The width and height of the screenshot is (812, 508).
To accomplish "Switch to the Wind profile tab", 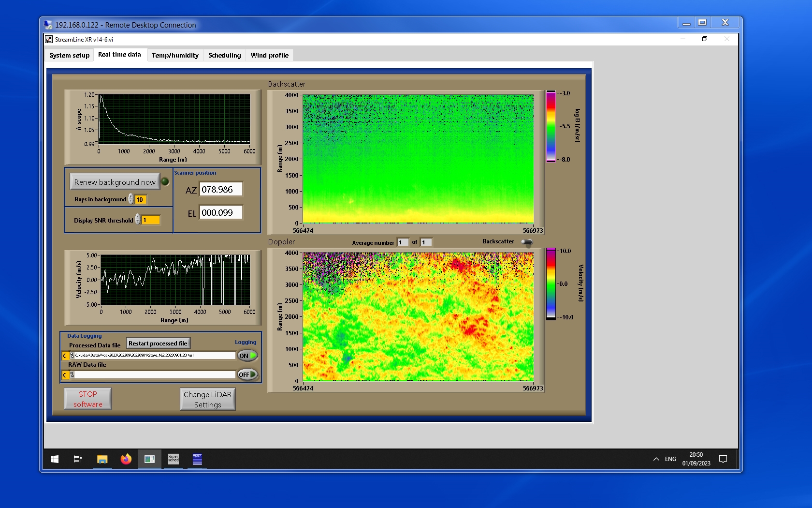I will pos(269,55).
